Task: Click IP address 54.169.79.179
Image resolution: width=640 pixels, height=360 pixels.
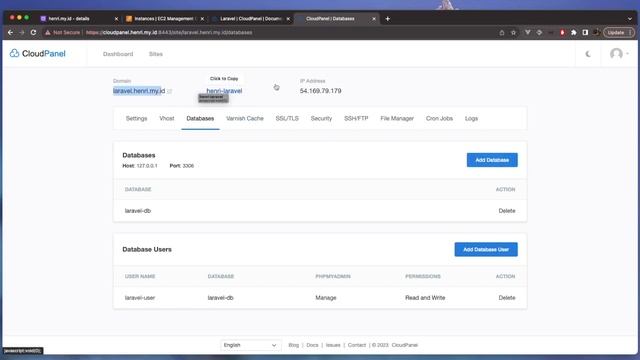Action: (320, 91)
